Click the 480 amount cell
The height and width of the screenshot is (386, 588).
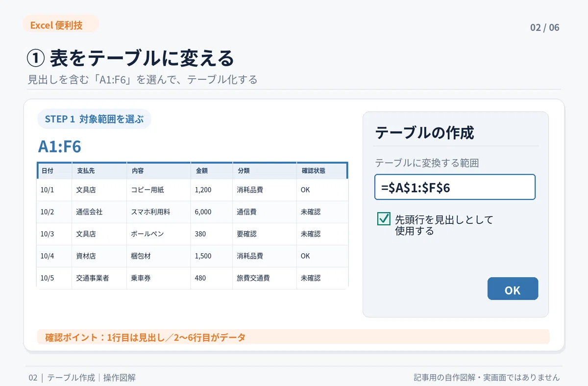click(212, 278)
